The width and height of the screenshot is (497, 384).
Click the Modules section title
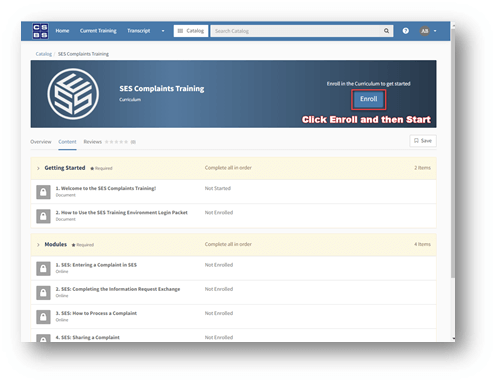pos(56,244)
